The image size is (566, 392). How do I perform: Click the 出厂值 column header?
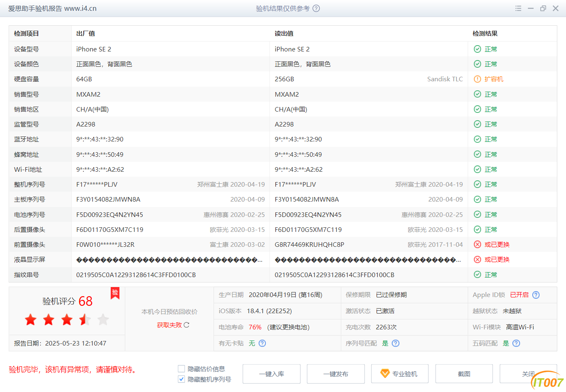pos(86,34)
